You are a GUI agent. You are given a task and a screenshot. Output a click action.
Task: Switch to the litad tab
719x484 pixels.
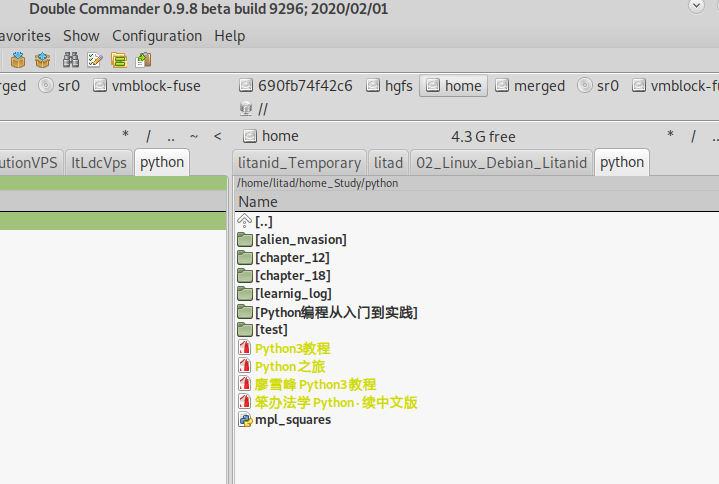point(388,163)
